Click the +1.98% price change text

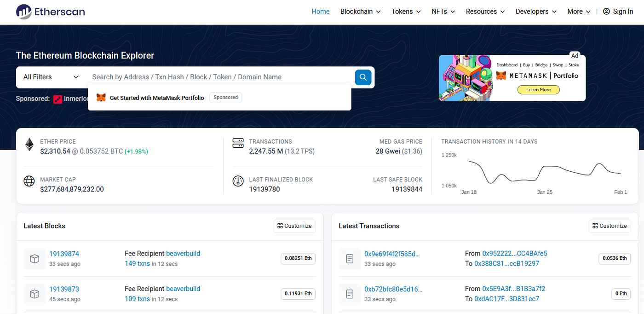pyautogui.click(x=136, y=151)
